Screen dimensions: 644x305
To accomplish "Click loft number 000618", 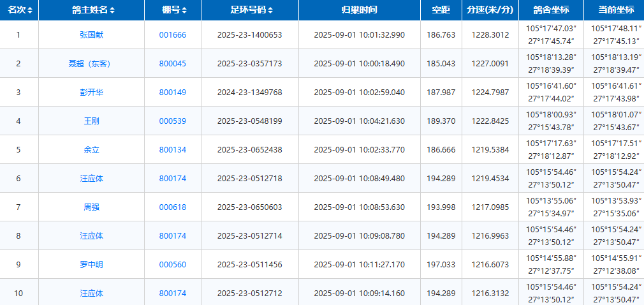I will tap(172, 207).
